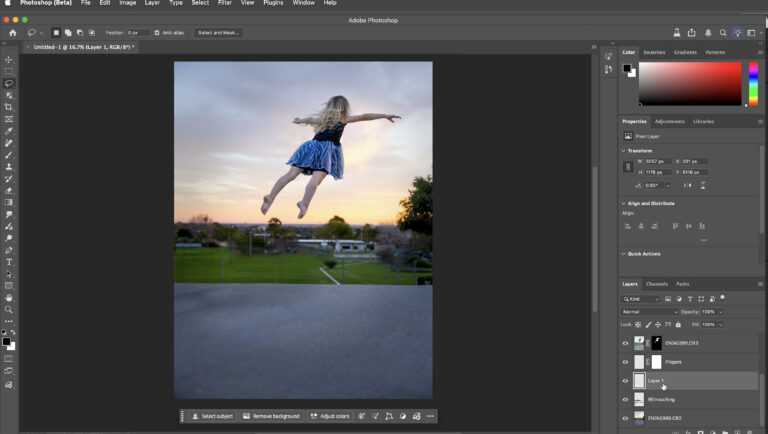Switch to the Swatches tab

[654, 52]
